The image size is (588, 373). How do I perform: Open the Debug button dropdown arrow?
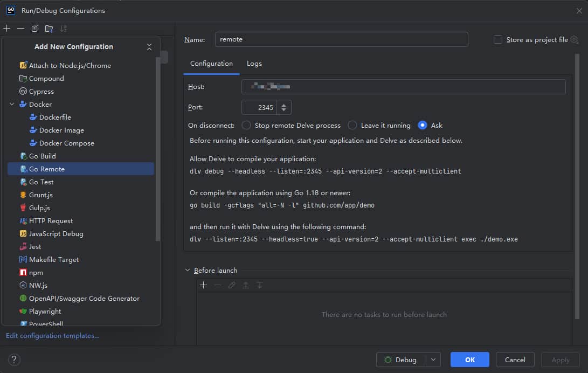[433, 360]
